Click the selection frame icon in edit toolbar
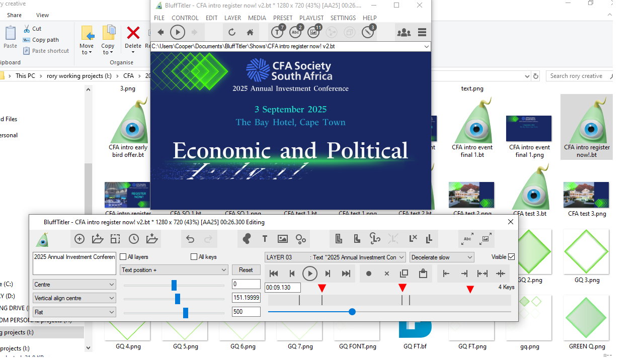Viewport: 644px width, 362px height. point(115,239)
